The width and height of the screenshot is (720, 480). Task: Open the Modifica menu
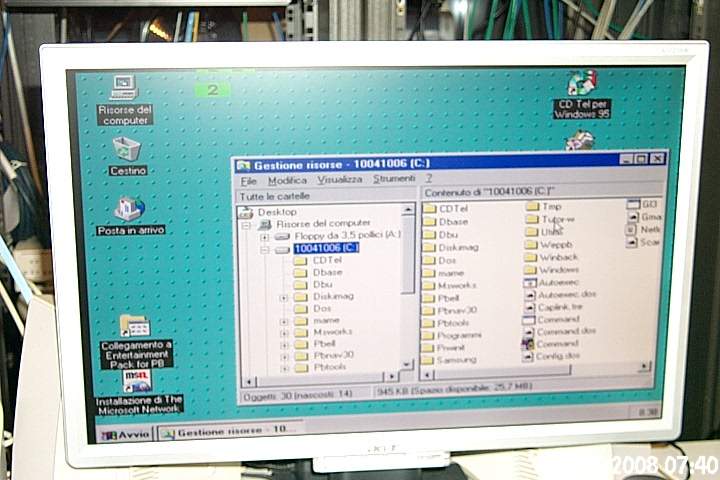287,181
